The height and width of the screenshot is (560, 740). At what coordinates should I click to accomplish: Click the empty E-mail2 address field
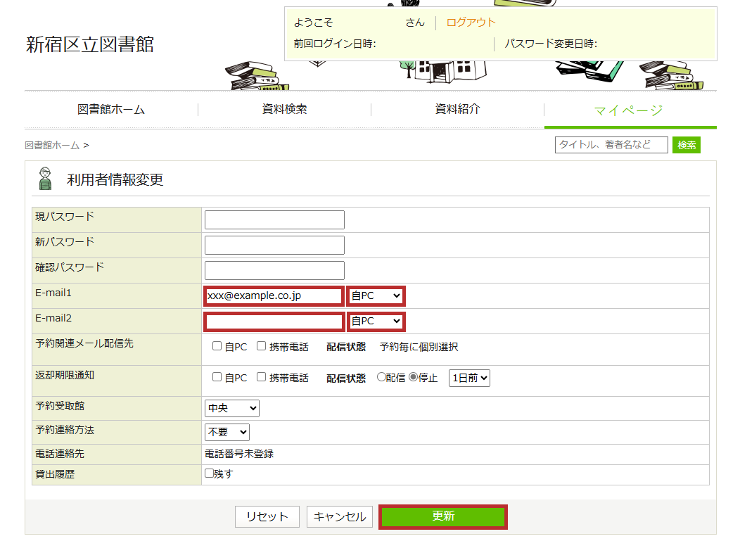[x=274, y=322]
